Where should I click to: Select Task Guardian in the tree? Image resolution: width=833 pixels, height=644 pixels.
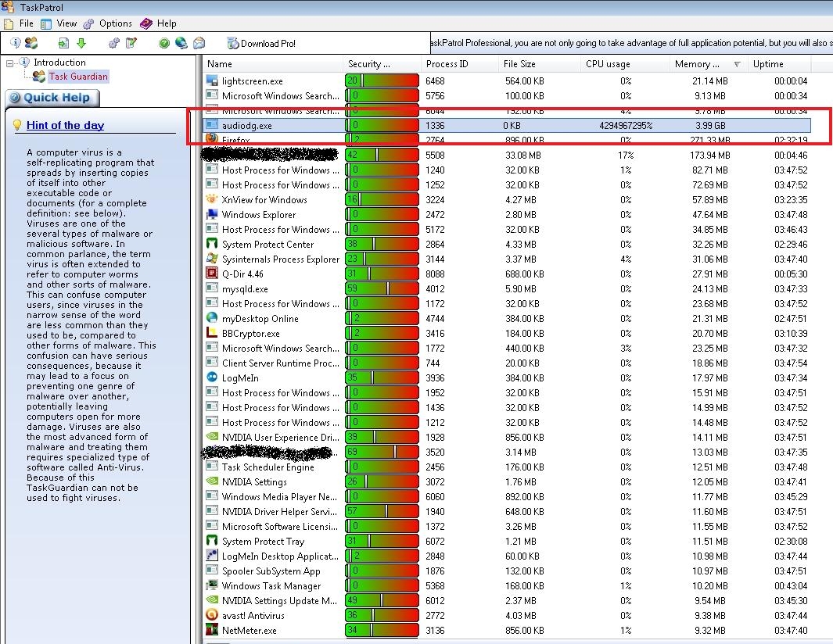pyautogui.click(x=78, y=77)
